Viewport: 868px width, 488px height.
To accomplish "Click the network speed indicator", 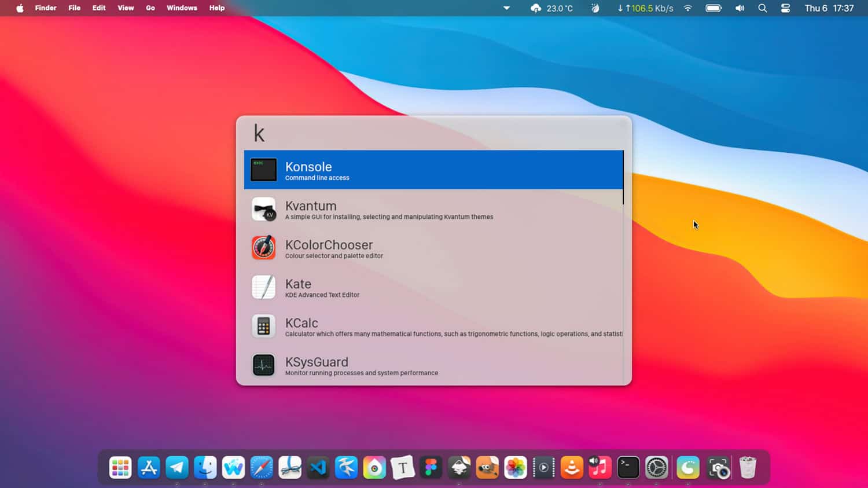I will 645,8.
